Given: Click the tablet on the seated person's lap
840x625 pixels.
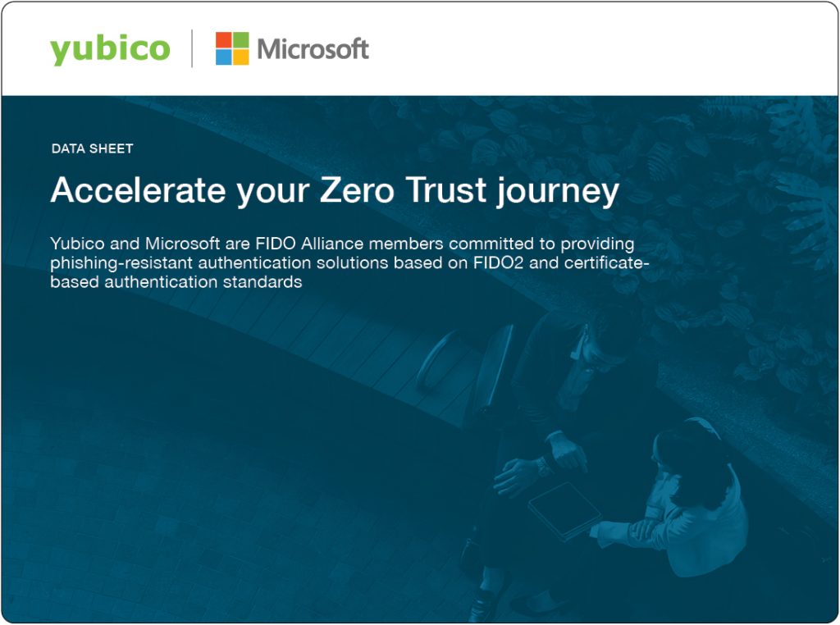Looking at the screenshot, I should pos(564,510).
